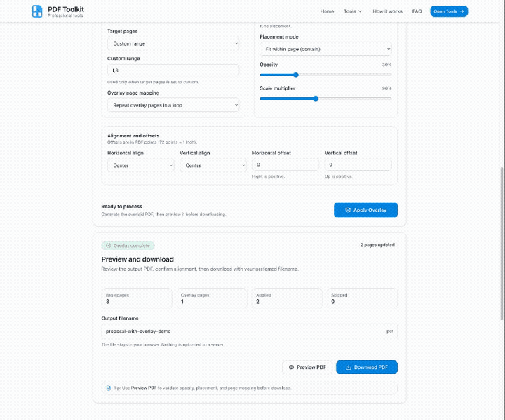Edit the Output filename field
505x420 pixels.
coord(242,331)
